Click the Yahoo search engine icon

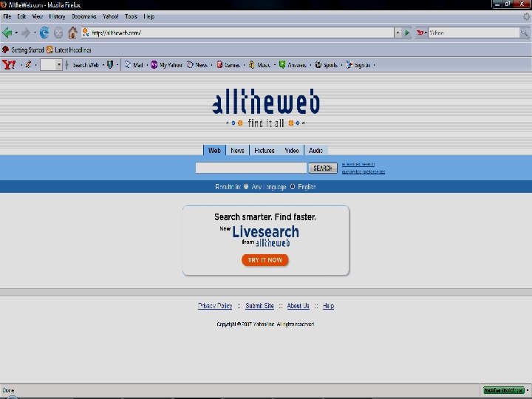pyautogui.click(x=420, y=33)
